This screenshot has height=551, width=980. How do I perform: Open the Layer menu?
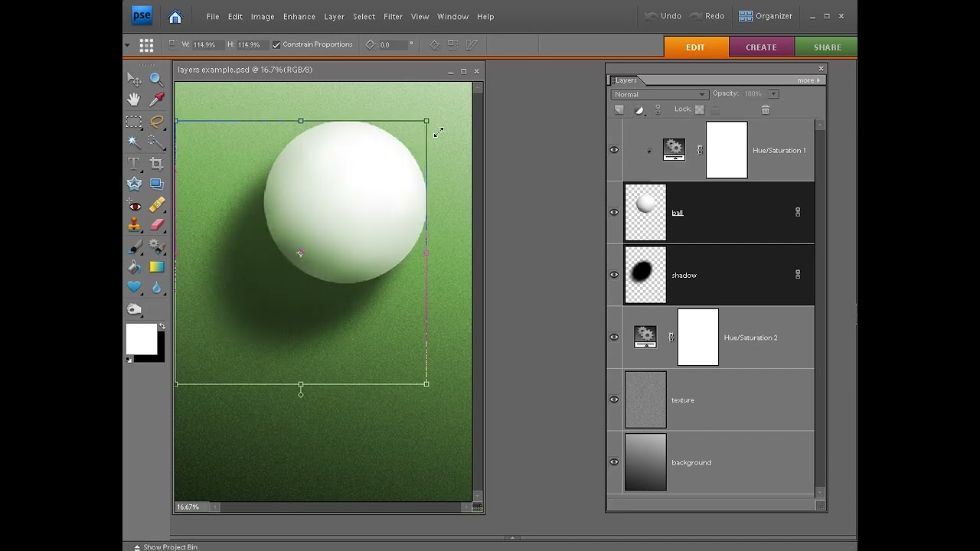(335, 16)
